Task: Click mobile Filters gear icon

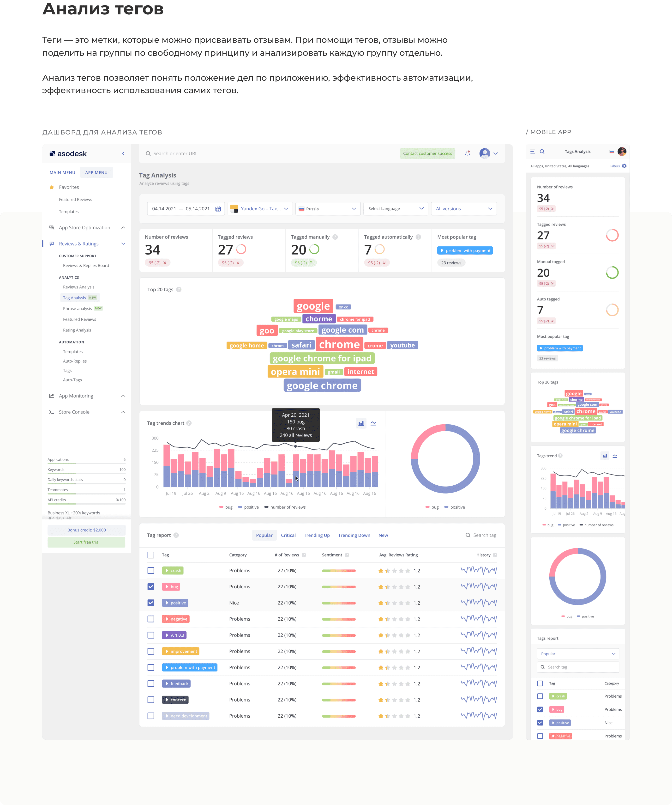Action: click(x=624, y=166)
